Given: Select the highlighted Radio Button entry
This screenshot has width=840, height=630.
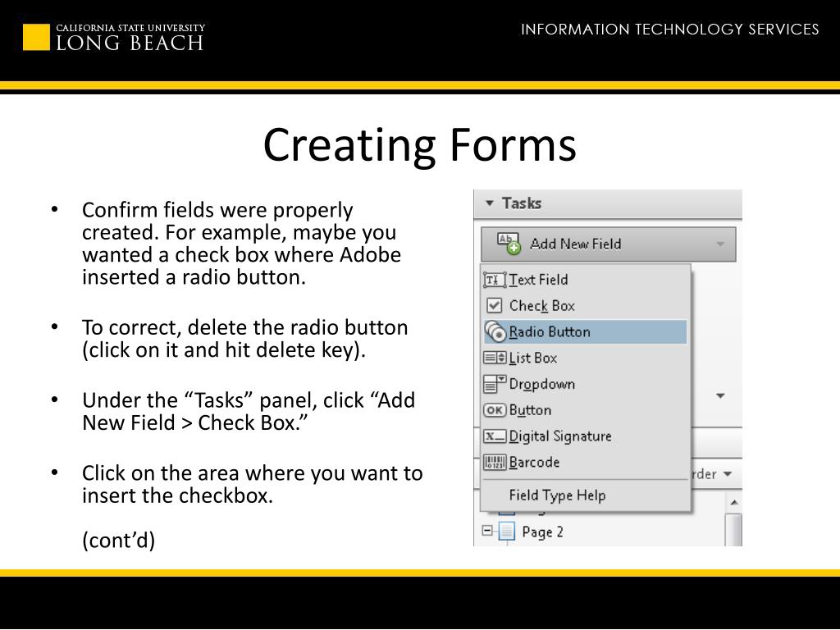Looking at the screenshot, I should (x=585, y=331).
